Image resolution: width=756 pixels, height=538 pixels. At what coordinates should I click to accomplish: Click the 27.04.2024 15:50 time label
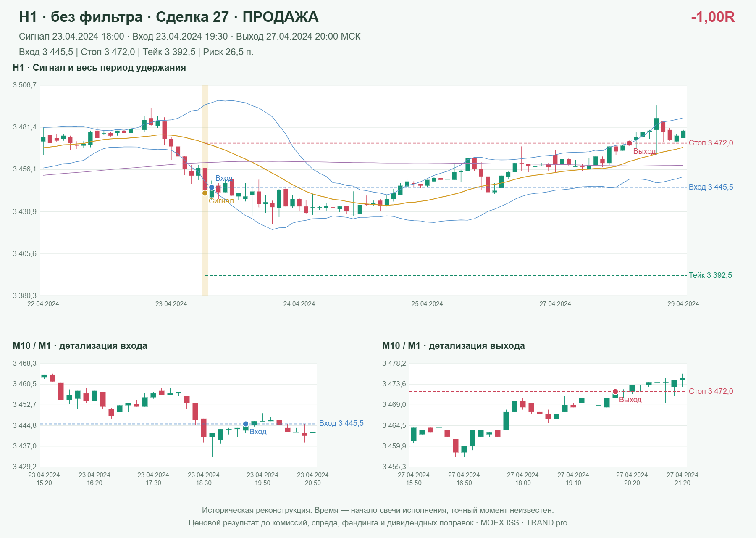(414, 479)
